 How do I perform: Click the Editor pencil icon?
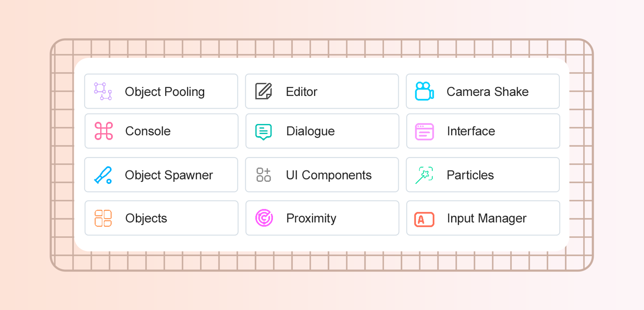click(x=264, y=92)
